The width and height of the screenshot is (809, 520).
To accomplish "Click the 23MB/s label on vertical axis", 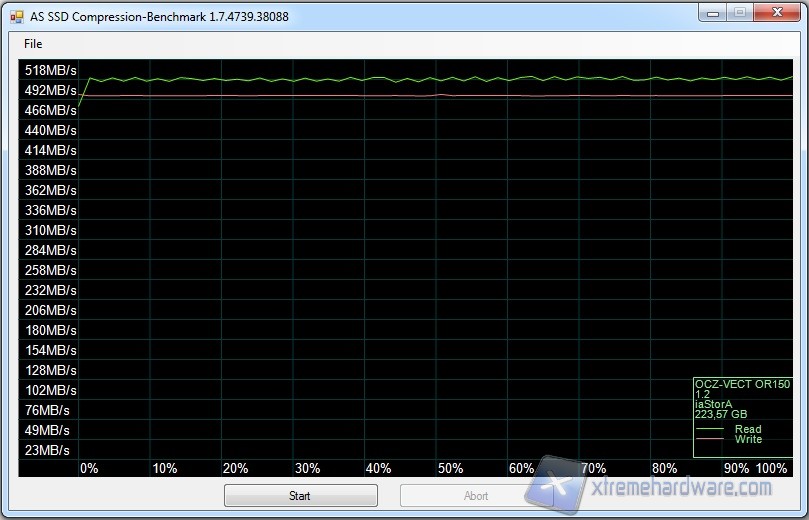I will tap(47, 450).
